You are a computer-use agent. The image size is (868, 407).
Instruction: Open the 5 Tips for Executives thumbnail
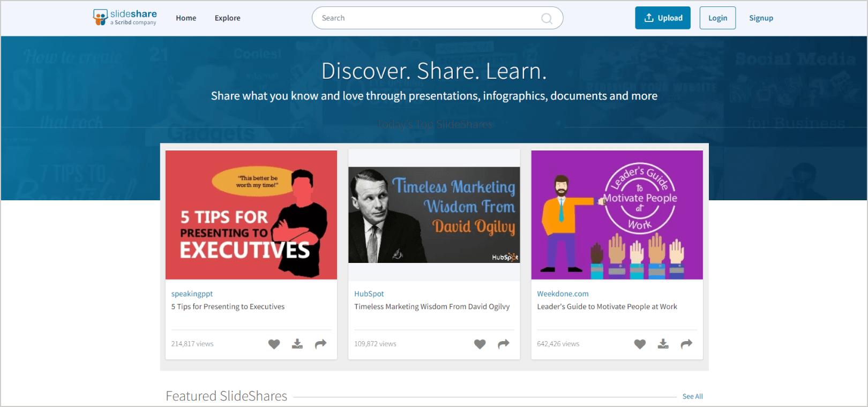point(251,215)
